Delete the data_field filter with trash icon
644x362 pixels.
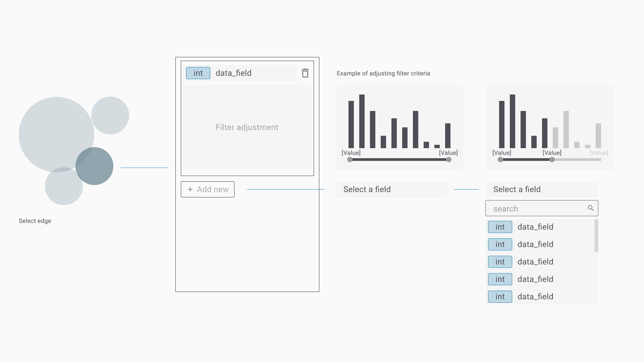coord(305,73)
